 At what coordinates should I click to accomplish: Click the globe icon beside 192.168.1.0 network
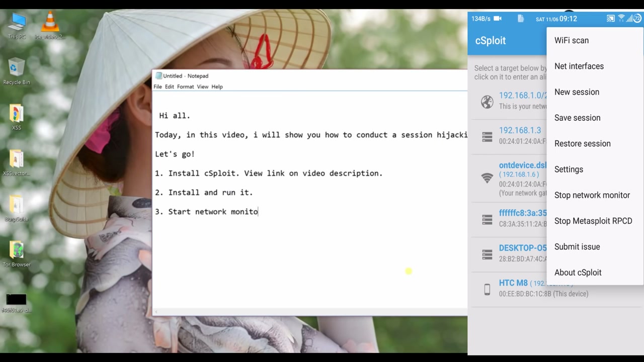coord(487,102)
